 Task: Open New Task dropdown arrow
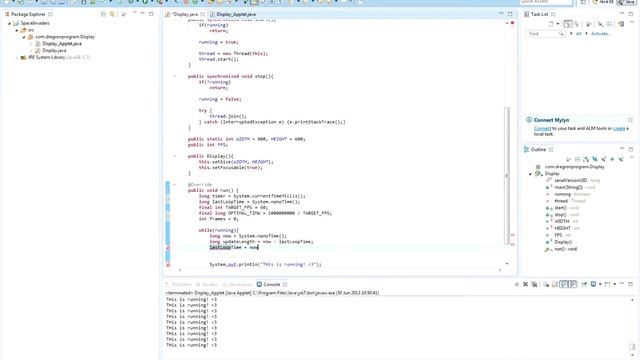click(x=558, y=24)
